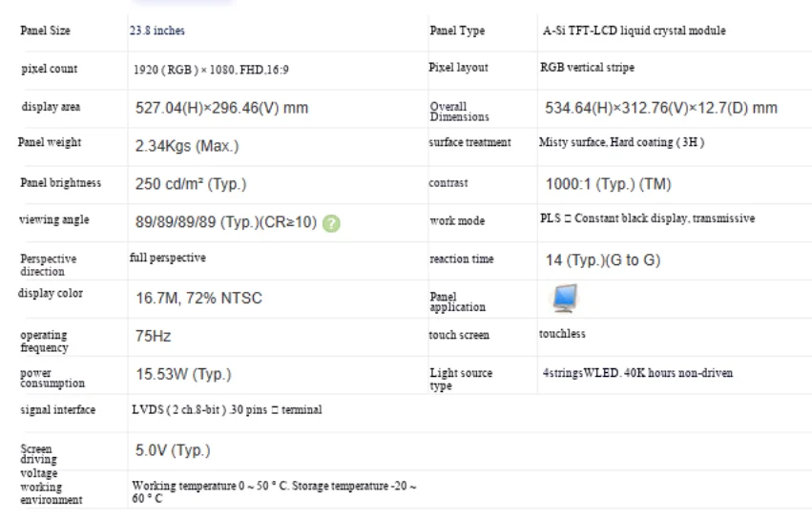Screen dimensions: 812x519
Task: Select the 'working environment' label
Action: tap(52, 493)
